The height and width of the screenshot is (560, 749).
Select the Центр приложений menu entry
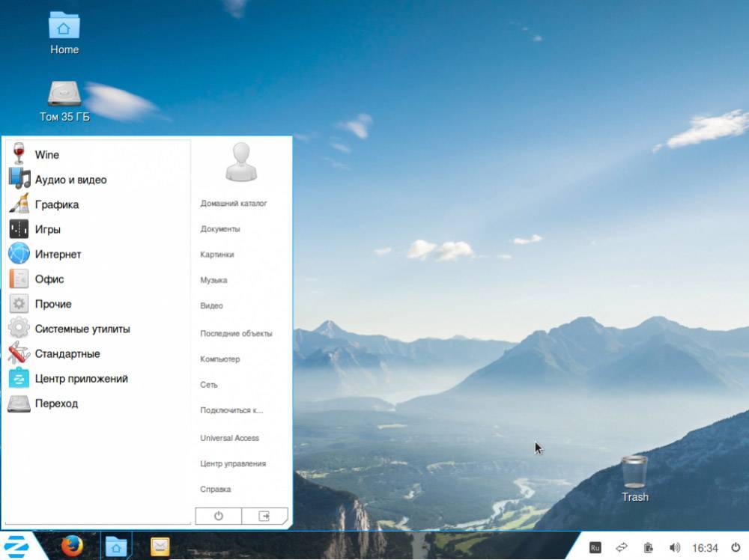tap(81, 379)
